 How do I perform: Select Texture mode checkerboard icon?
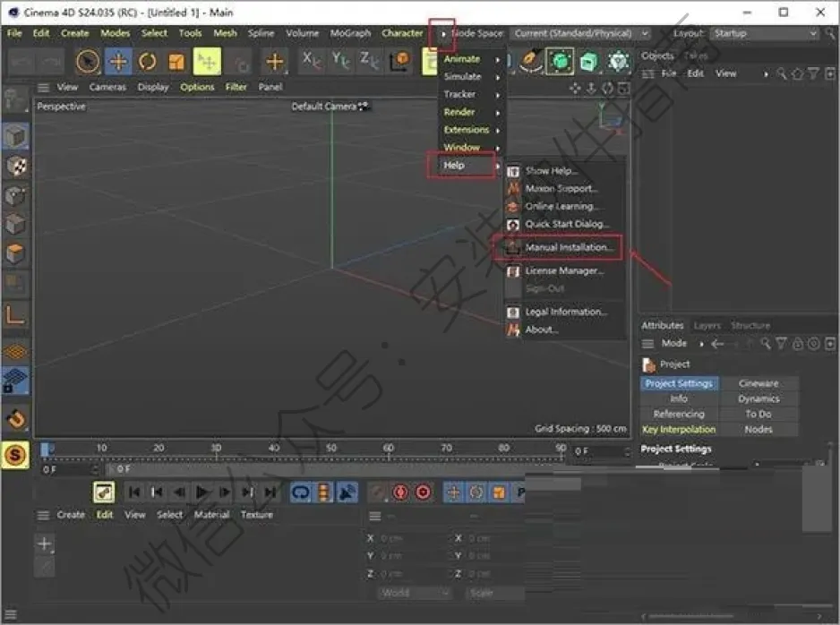[16, 167]
